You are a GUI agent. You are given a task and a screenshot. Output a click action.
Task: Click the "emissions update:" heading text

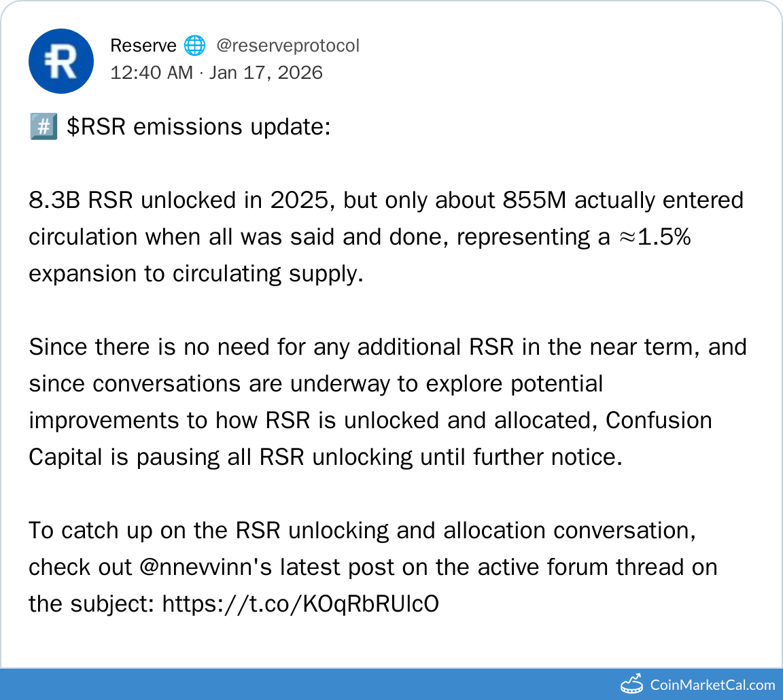pyautogui.click(x=231, y=127)
